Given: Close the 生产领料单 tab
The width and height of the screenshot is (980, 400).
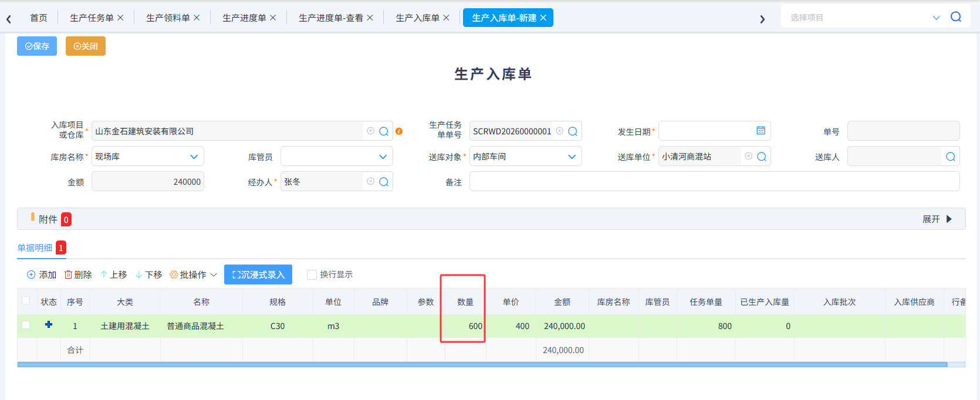Looking at the screenshot, I should [197, 18].
